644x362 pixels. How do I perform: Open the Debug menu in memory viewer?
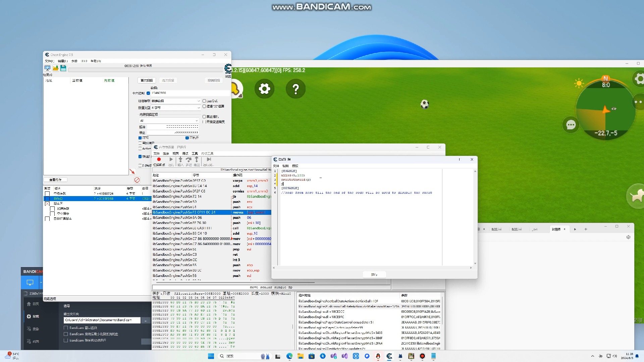pos(185,154)
